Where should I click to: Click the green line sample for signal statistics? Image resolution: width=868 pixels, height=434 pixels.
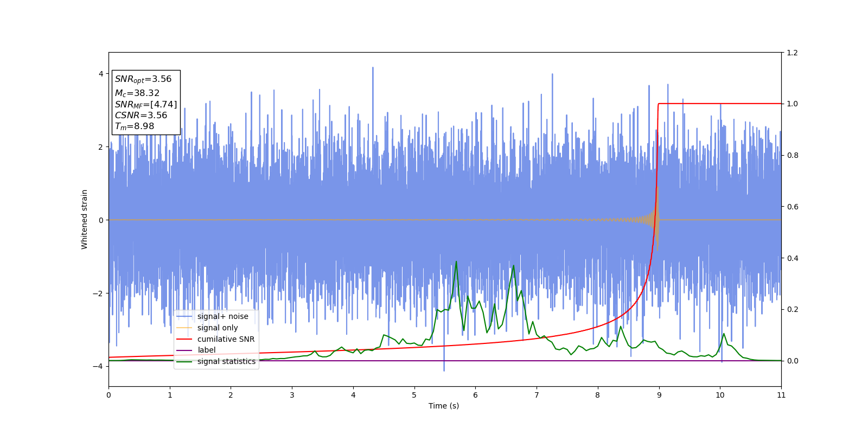(x=184, y=361)
